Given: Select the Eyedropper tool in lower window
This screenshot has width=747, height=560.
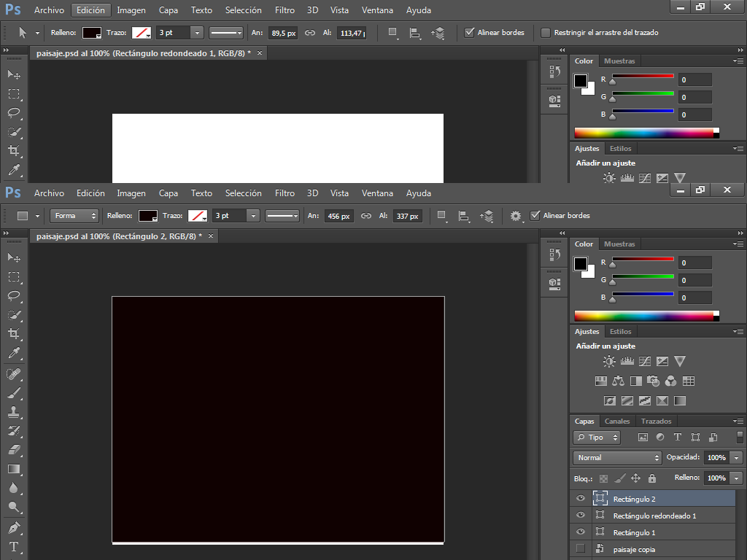Looking at the screenshot, I should click(14, 353).
